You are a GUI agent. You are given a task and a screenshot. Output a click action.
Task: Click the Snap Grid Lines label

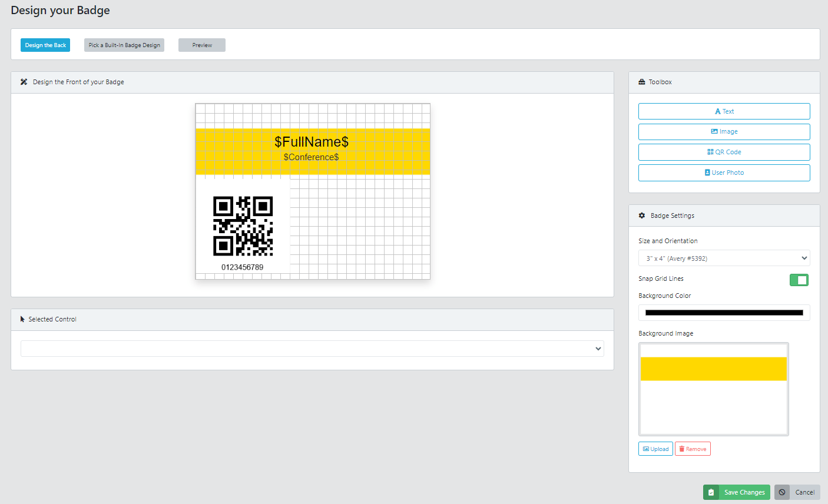pos(661,278)
